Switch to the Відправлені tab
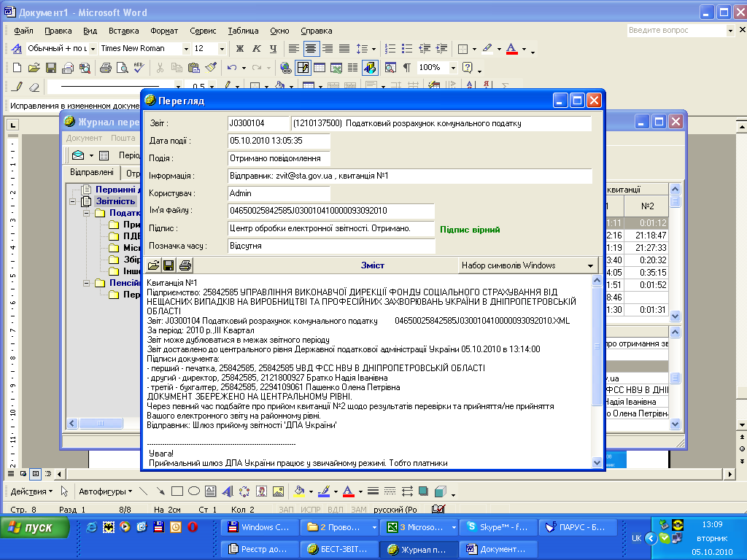The width and height of the screenshot is (747, 560). [91, 173]
